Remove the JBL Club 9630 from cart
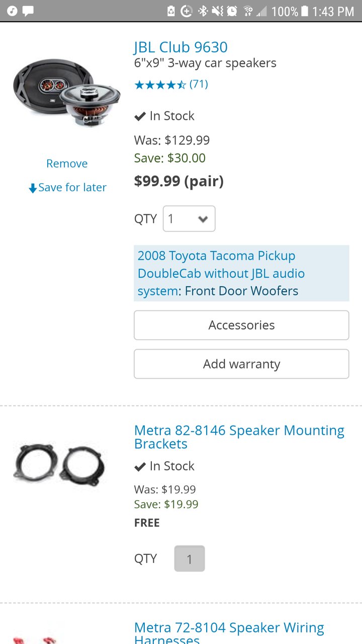 tap(67, 164)
